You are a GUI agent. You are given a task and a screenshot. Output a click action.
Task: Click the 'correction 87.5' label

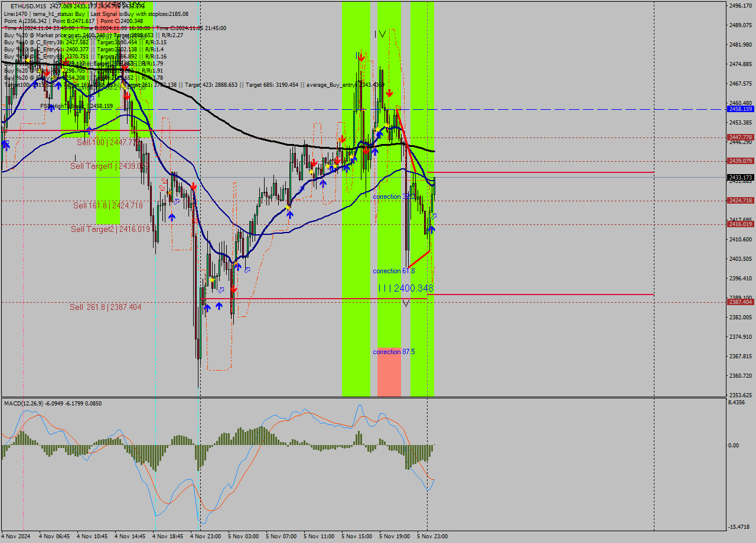tap(393, 352)
